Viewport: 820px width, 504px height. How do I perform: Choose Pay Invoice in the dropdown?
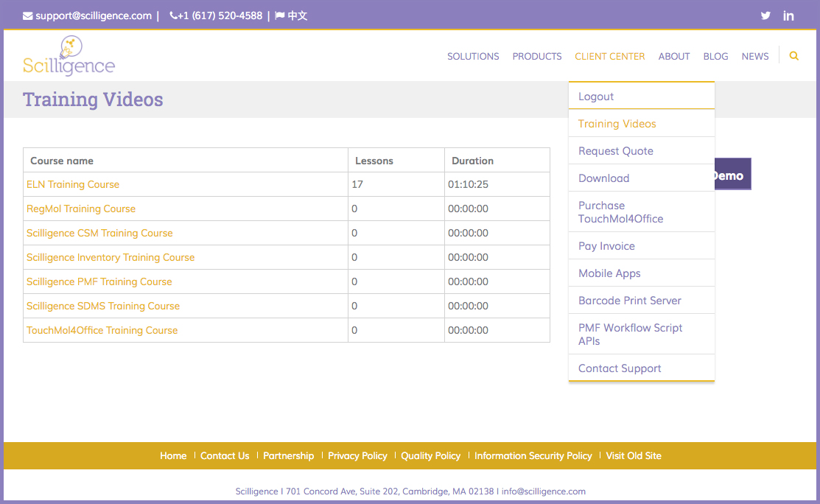pyautogui.click(x=642, y=245)
